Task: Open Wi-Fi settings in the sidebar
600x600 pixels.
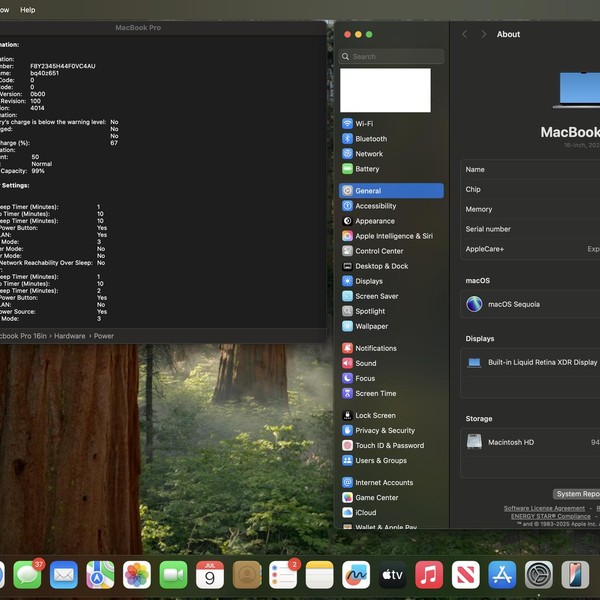Action: 364,124
